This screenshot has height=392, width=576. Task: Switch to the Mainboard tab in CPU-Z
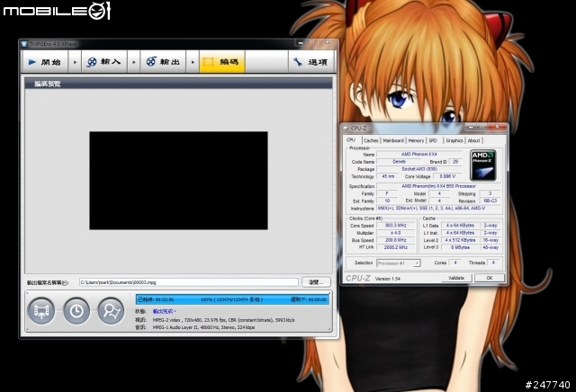tap(393, 140)
